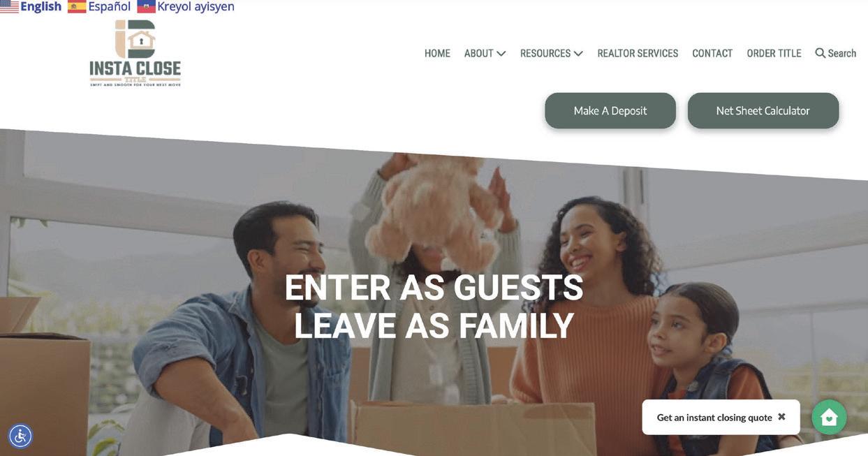
Task: Go to the CONTACT page
Action: coord(712,53)
